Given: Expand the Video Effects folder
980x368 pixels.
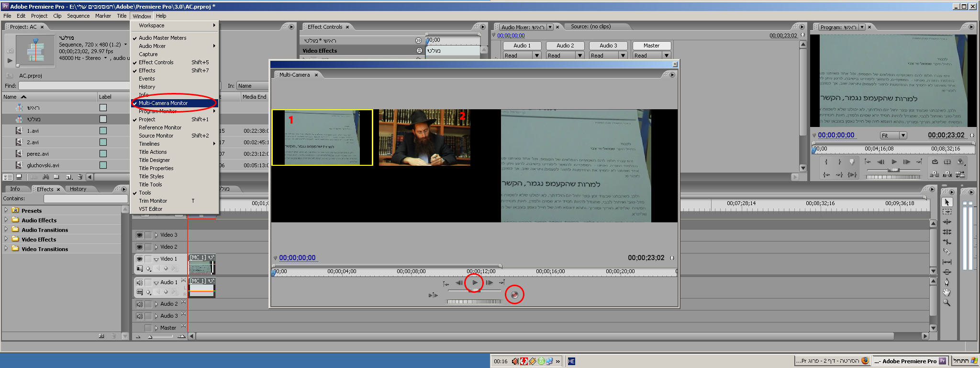Looking at the screenshot, I should pyautogui.click(x=6, y=239).
